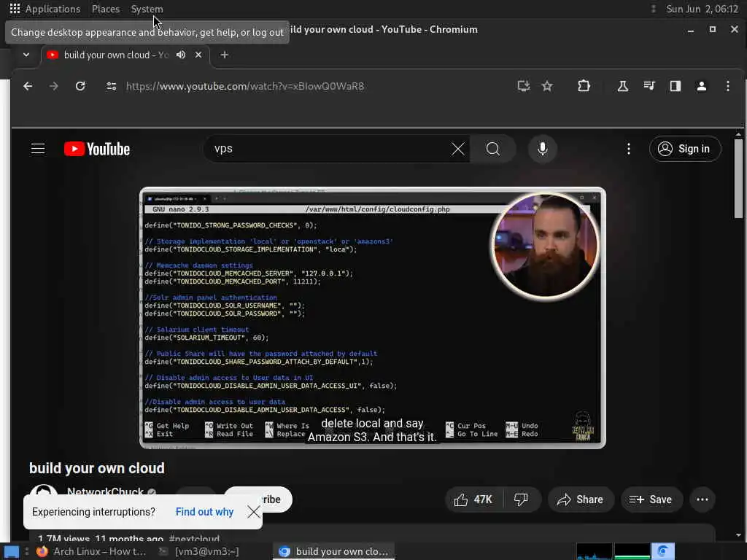Open a new browser tab
Image resolution: width=747 pixels, height=560 pixels.
(x=225, y=55)
